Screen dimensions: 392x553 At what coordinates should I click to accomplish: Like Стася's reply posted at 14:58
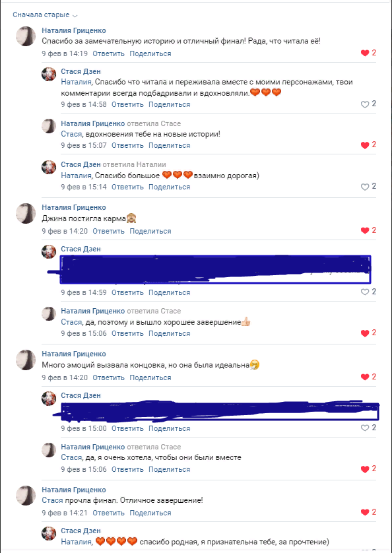365,104
